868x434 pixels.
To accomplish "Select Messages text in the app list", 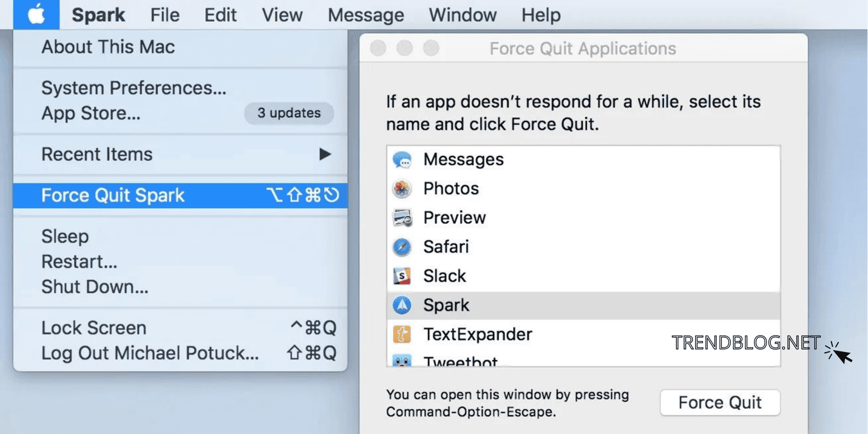I will [464, 160].
